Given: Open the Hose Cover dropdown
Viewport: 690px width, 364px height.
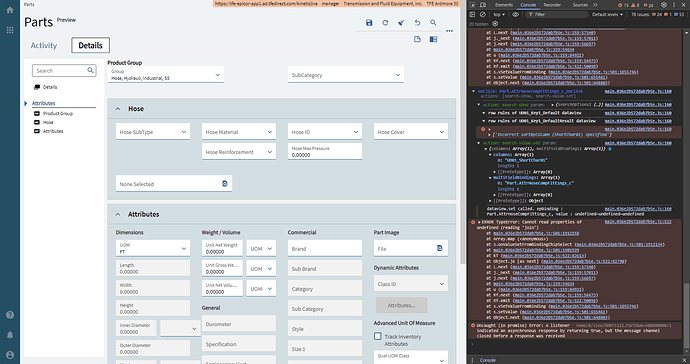Looking at the screenshot, I should point(411,132).
